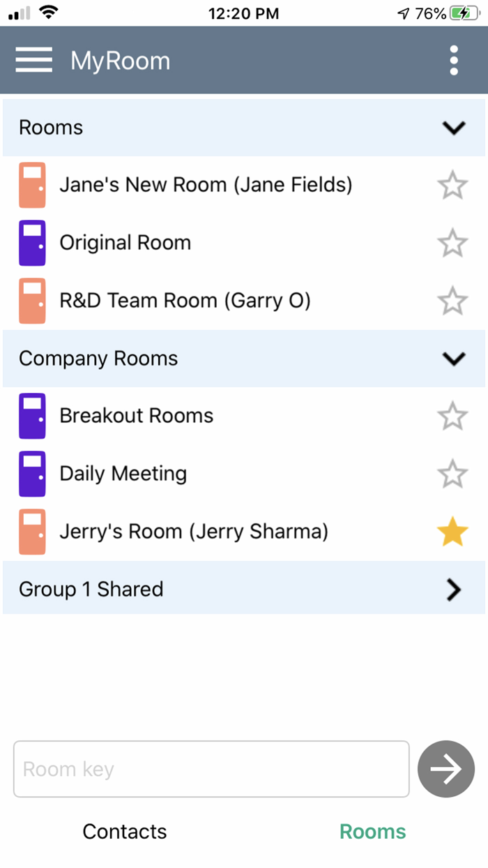Switch to the Contacts tab
Screen dimensions: 488x868
click(125, 832)
